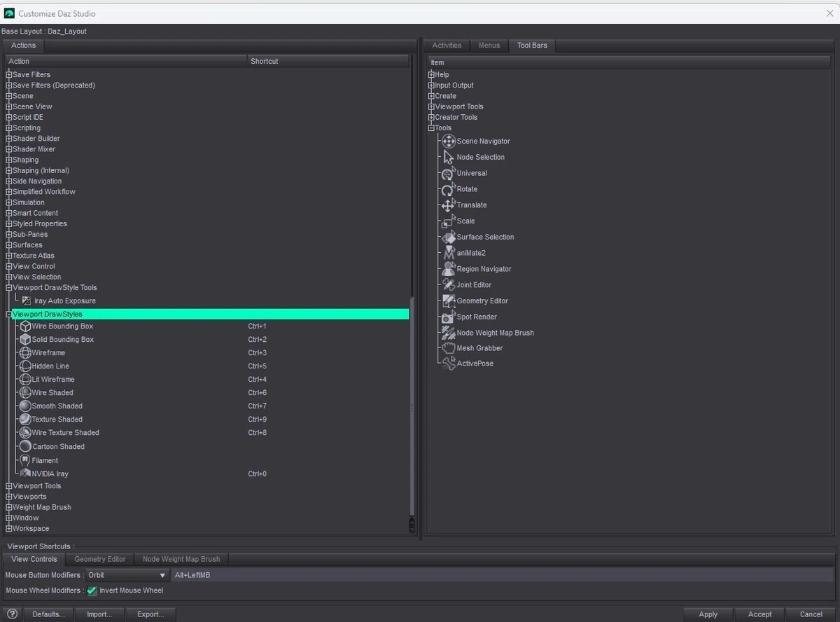Click the Wire Bounding Box cube icon

[25, 326]
